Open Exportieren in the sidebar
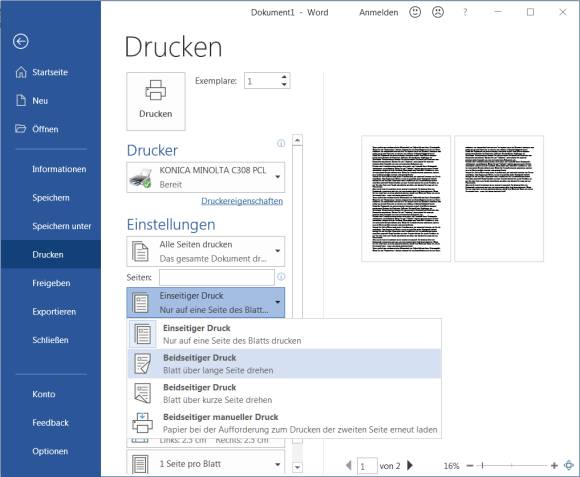This screenshot has height=477, width=580. click(x=54, y=311)
